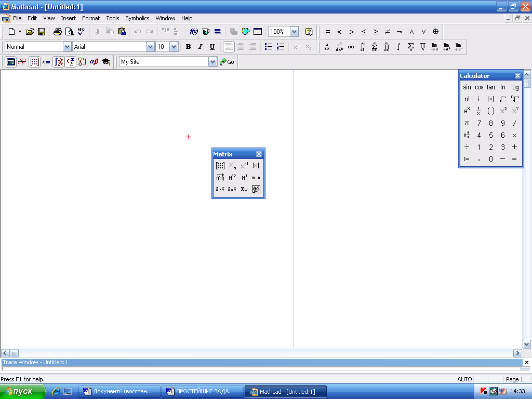Open Пуск Start button
The image size is (532, 399).
pyautogui.click(x=22, y=392)
